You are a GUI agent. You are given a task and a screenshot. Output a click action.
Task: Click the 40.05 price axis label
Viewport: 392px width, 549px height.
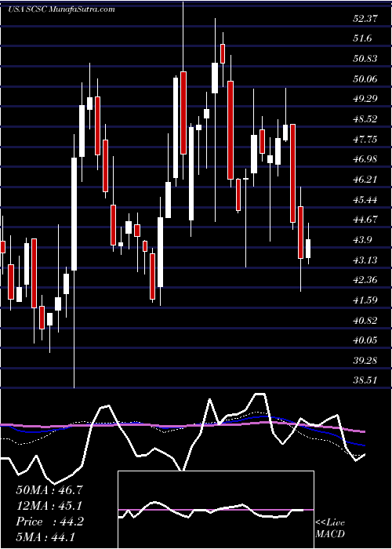click(x=365, y=340)
